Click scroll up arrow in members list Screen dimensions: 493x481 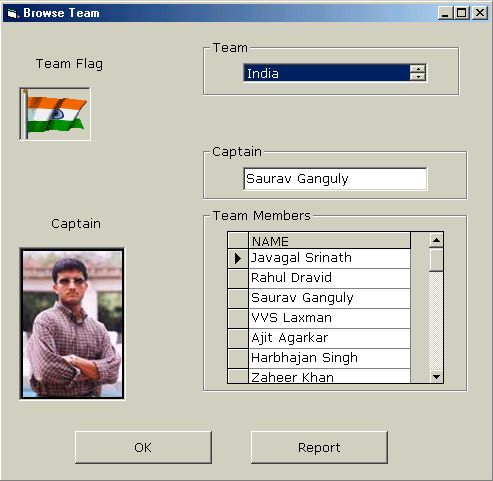(436, 240)
